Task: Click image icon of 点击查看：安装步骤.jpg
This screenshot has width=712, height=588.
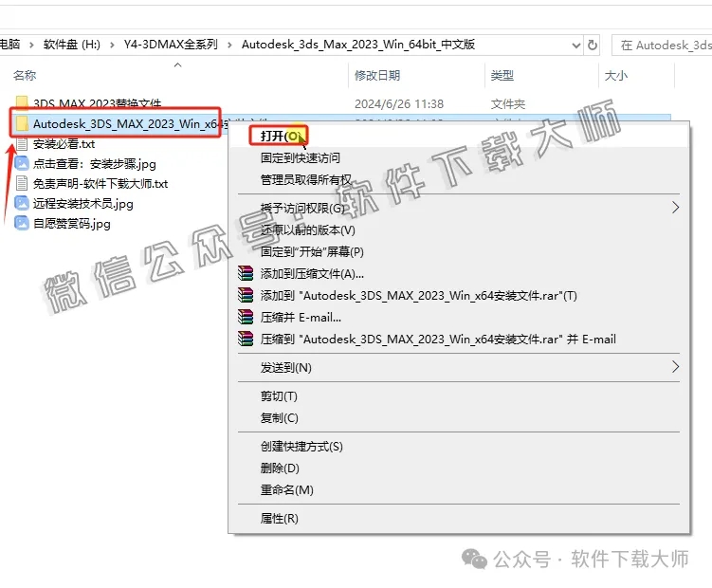Action: (22, 163)
